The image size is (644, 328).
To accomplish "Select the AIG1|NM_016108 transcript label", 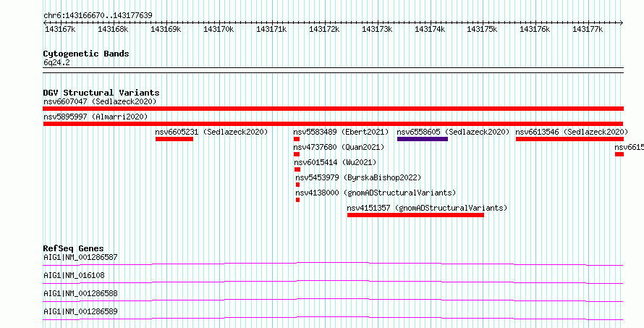I will (74, 275).
